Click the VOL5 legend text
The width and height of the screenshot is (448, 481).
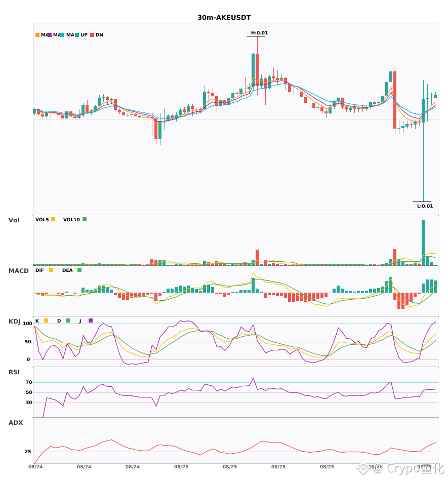(42, 220)
